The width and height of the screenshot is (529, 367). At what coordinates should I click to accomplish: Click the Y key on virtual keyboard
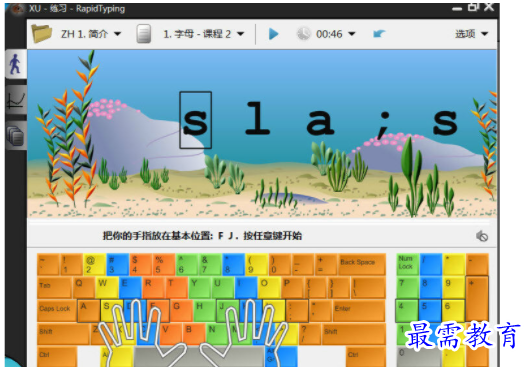(199, 287)
